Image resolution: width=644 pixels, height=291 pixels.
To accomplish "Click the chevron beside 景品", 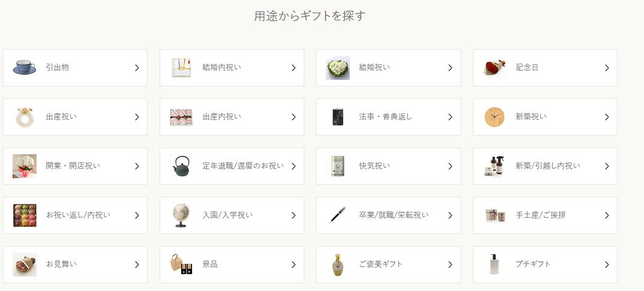I will [293, 265].
